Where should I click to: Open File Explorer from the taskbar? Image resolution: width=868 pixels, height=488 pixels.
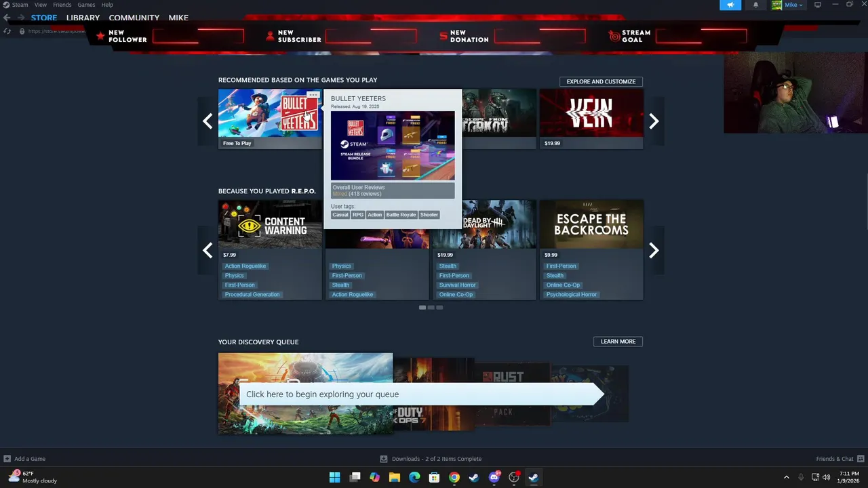394,477
